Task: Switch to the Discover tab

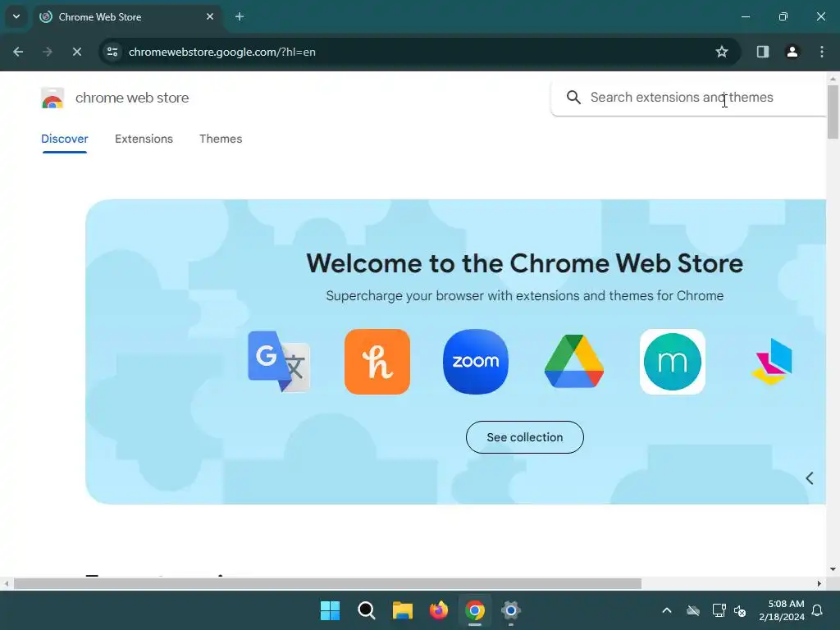Action: [x=64, y=139]
